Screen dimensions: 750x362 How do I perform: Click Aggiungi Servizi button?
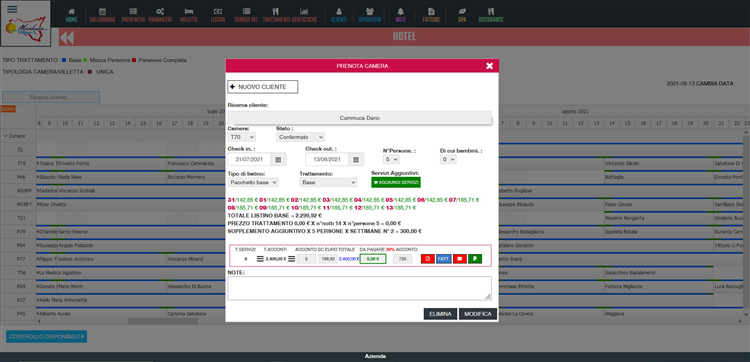click(396, 182)
